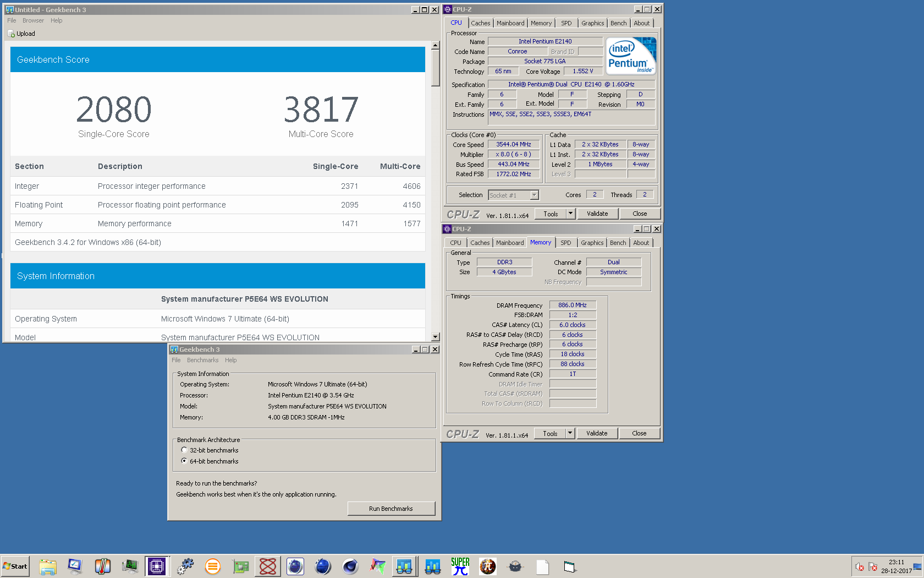Click the Cinema 4D sphere taskbar icon

[x=350, y=566]
